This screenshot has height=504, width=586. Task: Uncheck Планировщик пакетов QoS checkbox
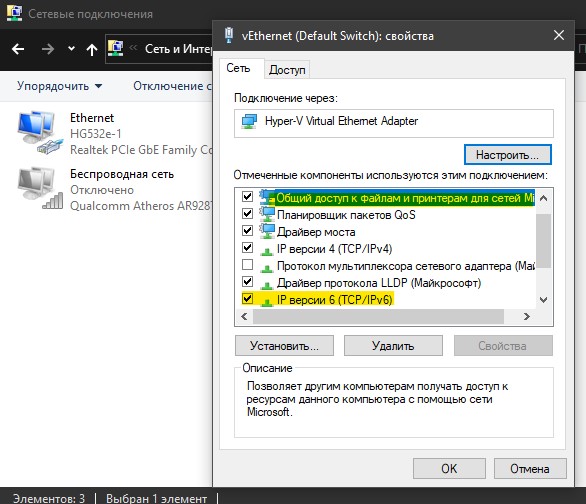coord(247,213)
